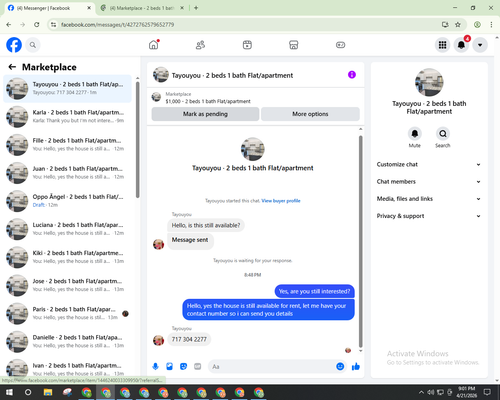Open the Video/Watch icon in the top navigation

point(247,45)
